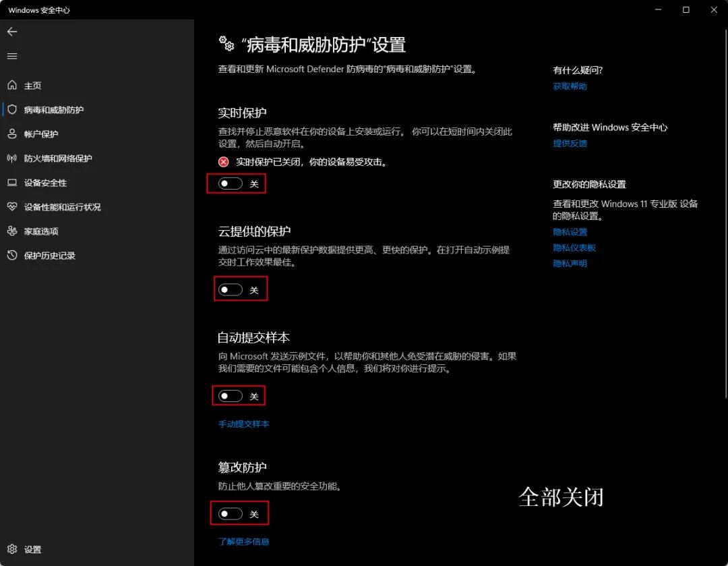Click the clock icon for 保护历史记录
The height and width of the screenshot is (566, 728).
click(12, 255)
